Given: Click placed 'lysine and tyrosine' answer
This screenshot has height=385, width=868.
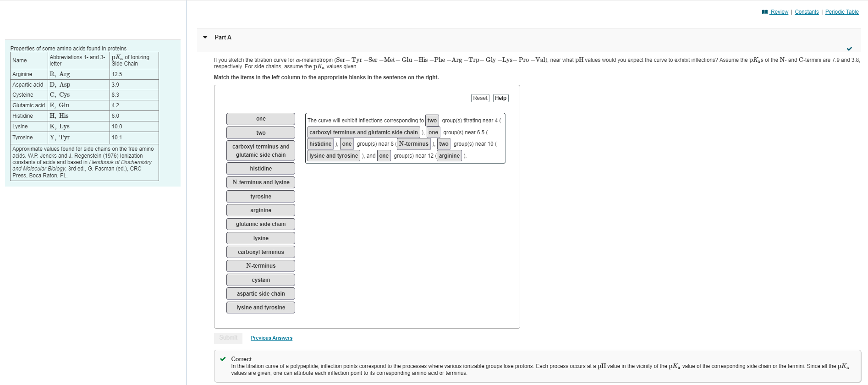Looking at the screenshot, I should coord(334,156).
